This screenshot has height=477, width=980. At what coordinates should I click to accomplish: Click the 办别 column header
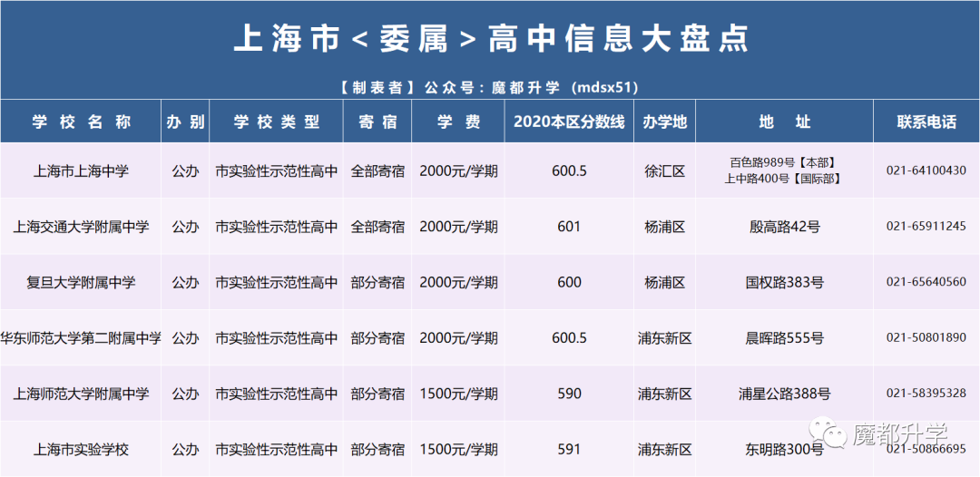[x=186, y=122]
